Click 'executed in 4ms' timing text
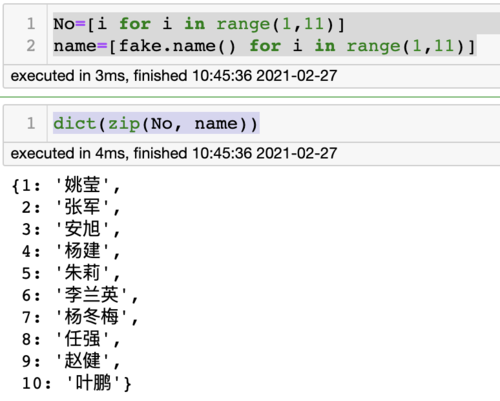The height and width of the screenshot is (401, 500). coord(174,154)
